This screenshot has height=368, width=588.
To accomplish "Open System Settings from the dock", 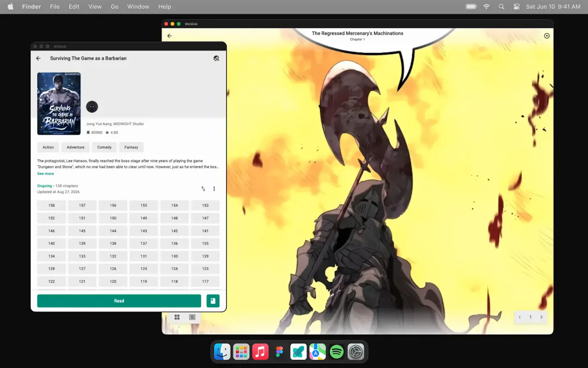I will click(x=356, y=352).
